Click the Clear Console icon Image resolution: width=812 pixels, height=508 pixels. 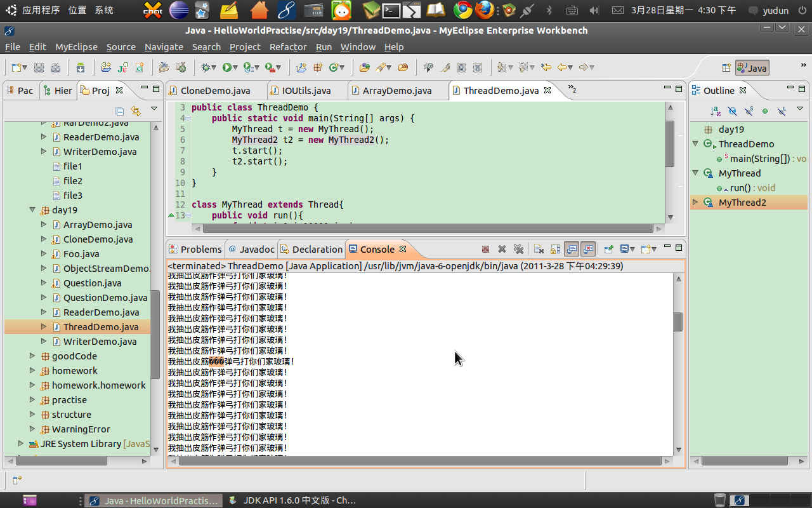(x=539, y=250)
